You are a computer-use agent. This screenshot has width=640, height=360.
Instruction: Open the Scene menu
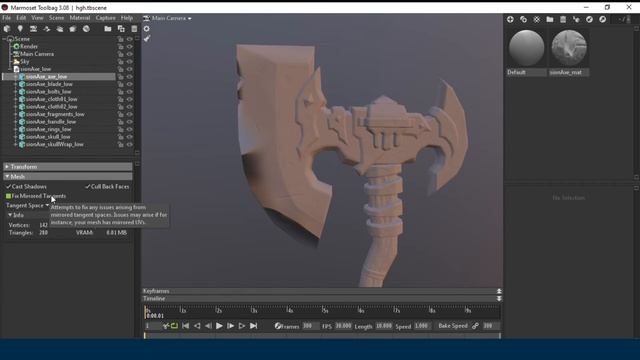click(x=56, y=18)
